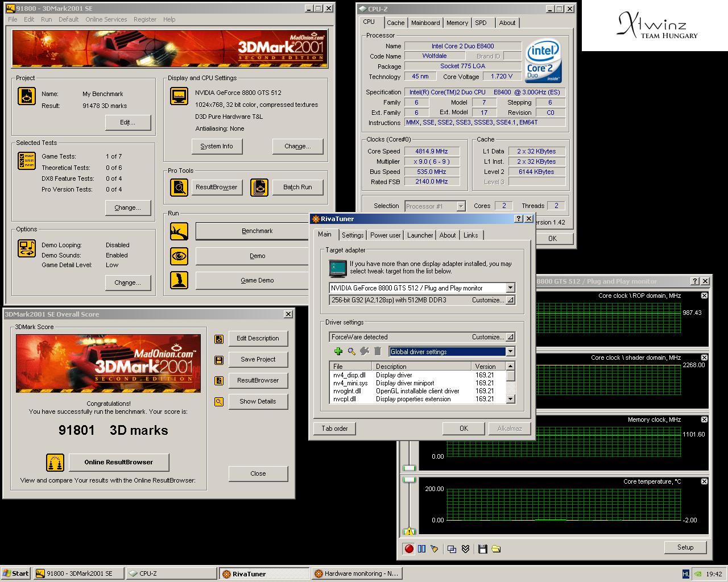Viewport: 728px width, 582px height.
Task: Click the yellow icon beside the Benchmark button
Action: tap(179, 231)
